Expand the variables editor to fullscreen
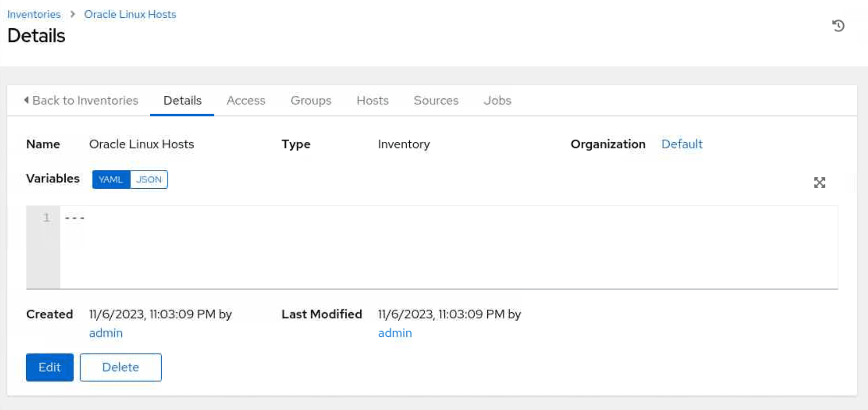Viewport: 868px width, 410px height. [820, 183]
